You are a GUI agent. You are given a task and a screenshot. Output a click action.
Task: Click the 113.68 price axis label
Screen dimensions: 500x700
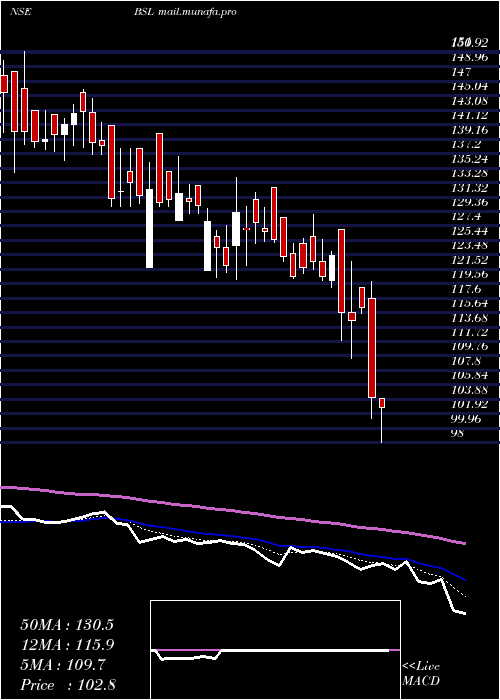469,318
